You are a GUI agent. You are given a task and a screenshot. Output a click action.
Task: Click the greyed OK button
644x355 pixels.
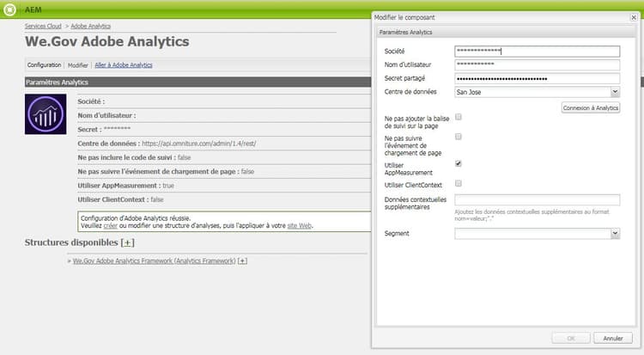coord(571,338)
